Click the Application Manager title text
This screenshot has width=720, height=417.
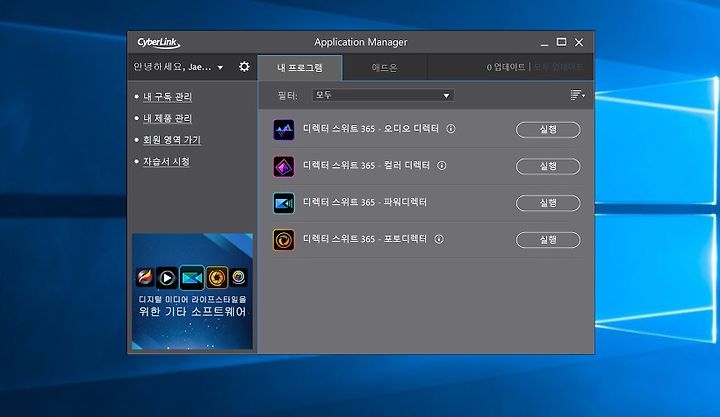(361, 42)
